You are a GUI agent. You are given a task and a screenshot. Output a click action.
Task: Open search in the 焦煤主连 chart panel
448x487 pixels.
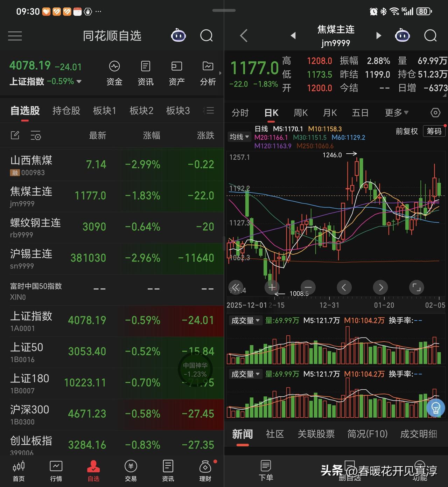tap(430, 36)
